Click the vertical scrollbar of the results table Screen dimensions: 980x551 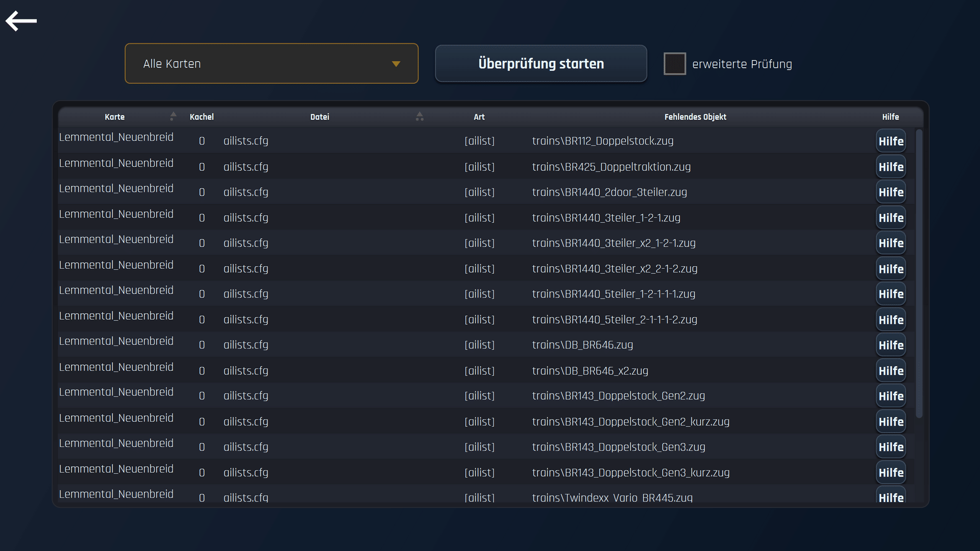pyautogui.click(x=919, y=273)
